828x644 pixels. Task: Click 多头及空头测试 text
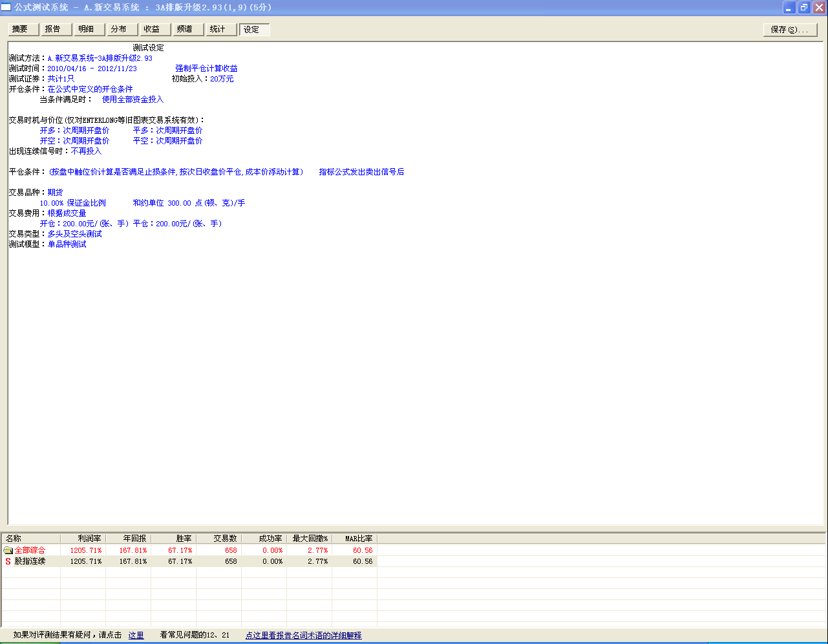pos(74,234)
